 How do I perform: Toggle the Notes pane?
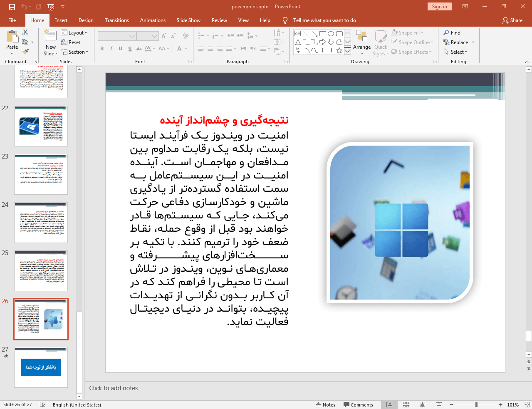326,405
